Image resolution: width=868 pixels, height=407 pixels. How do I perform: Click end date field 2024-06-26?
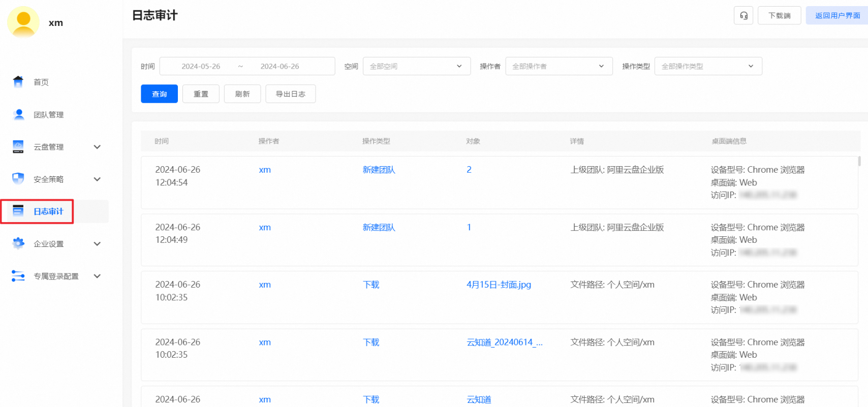(x=280, y=66)
